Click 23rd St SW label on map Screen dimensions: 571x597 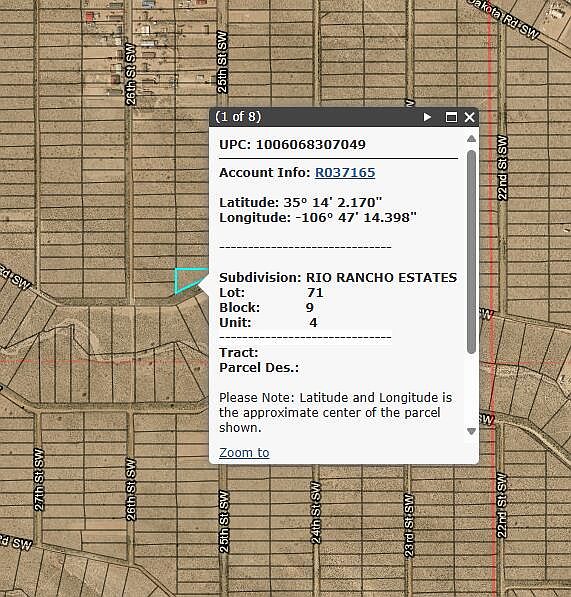[408, 525]
